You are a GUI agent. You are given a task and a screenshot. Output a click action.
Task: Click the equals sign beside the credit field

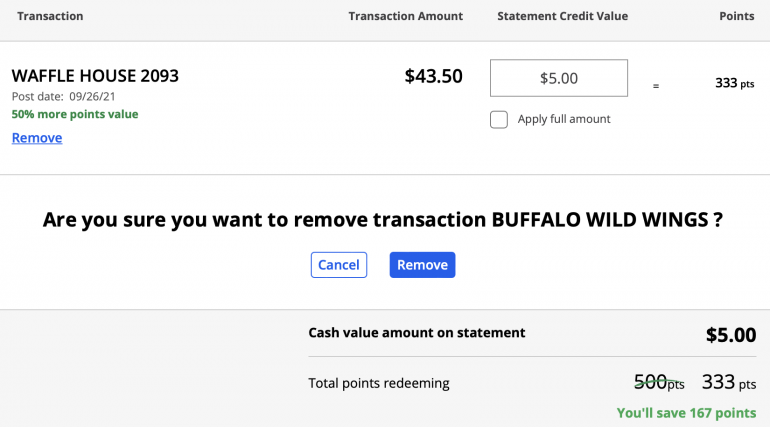(656, 86)
